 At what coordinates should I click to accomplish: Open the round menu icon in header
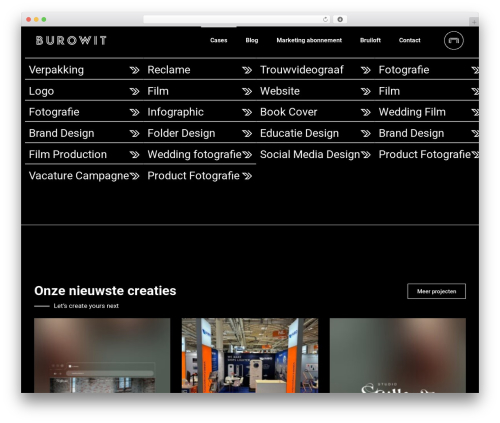point(453,41)
